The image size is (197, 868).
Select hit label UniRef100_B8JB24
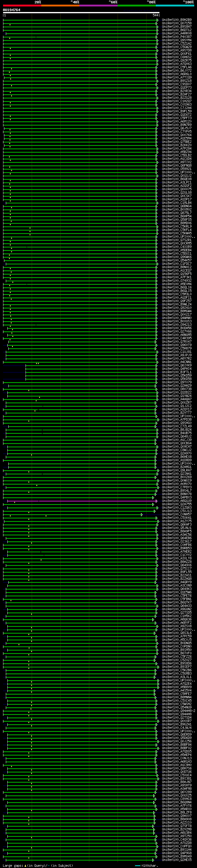[x=177, y=430]
